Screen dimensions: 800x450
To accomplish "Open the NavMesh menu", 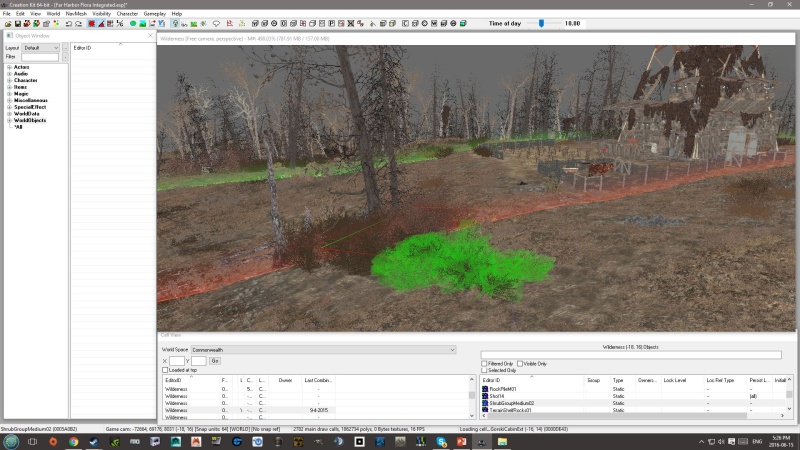I will coord(76,14).
